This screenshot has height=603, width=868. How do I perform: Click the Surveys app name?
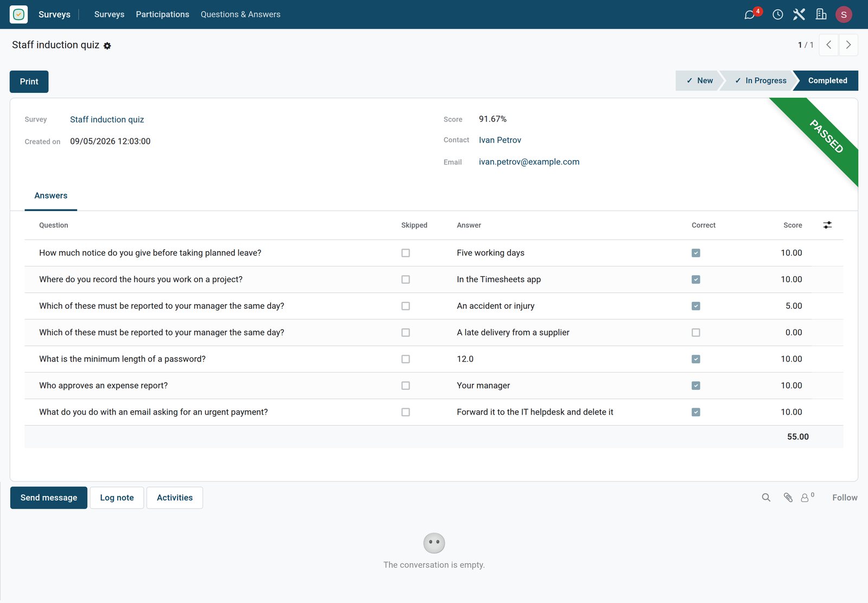pos(54,15)
